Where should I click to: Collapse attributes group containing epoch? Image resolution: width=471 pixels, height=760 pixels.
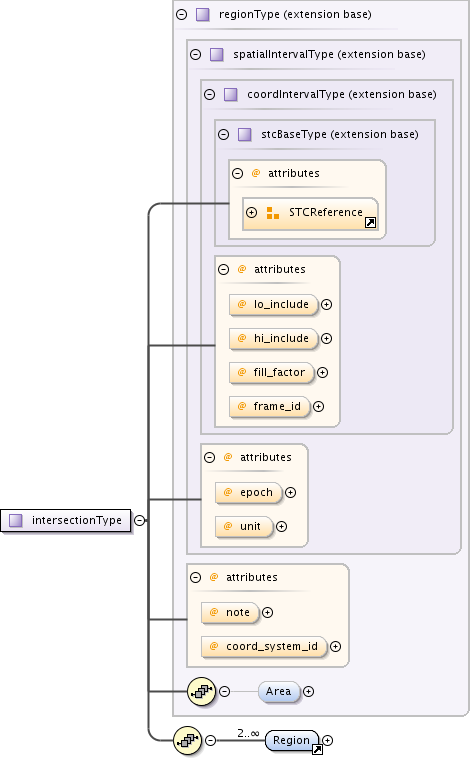click(210, 457)
